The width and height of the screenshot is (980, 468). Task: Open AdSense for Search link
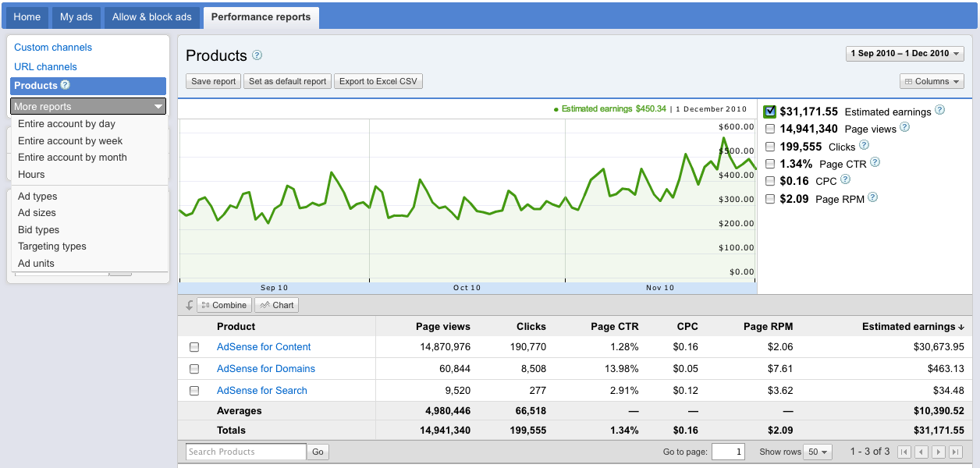click(x=262, y=391)
